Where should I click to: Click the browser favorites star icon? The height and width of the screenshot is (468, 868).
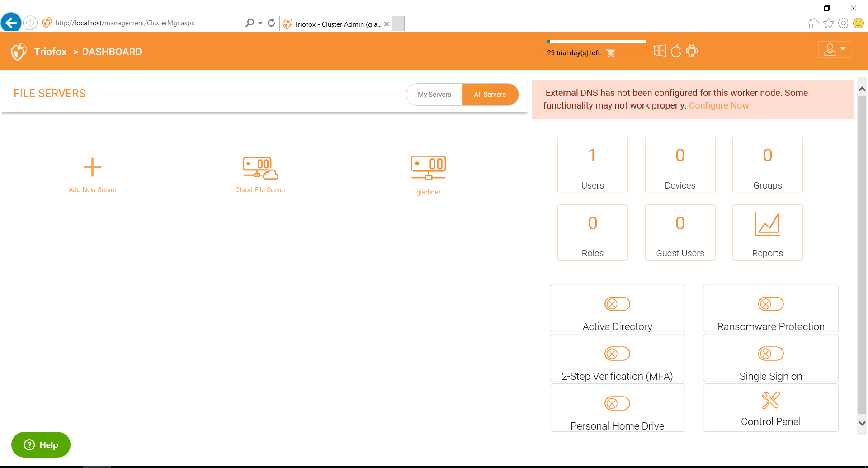pos(829,23)
